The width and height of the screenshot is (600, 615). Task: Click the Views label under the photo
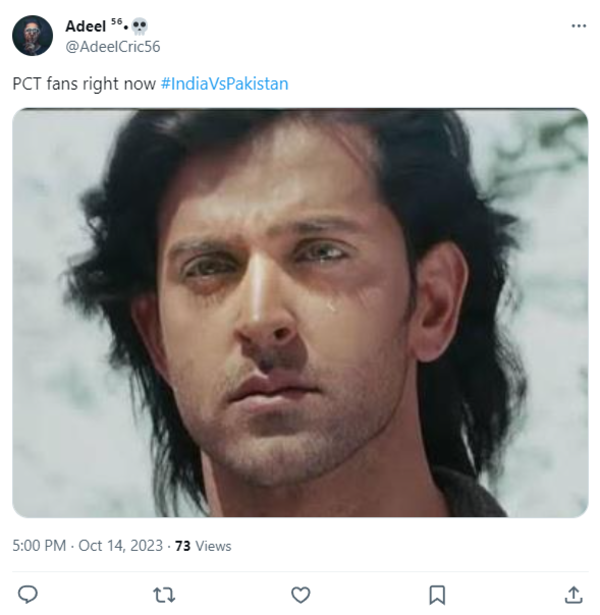click(x=213, y=546)
